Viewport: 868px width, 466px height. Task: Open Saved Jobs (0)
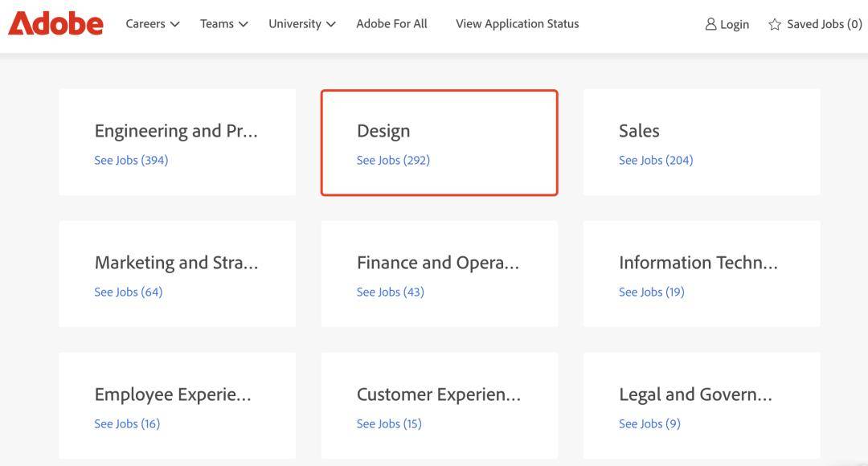pos(815,24)
